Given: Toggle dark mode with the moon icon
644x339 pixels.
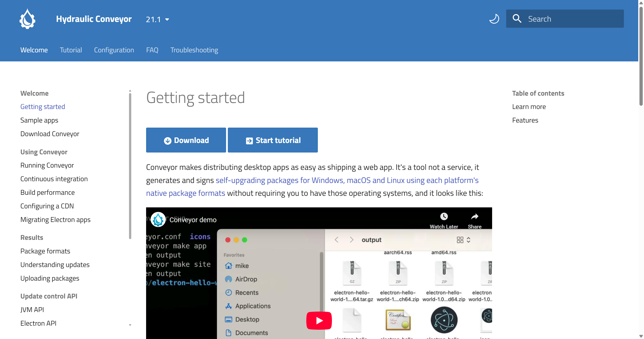Looking at the screenshot, I should pos(494,19).
